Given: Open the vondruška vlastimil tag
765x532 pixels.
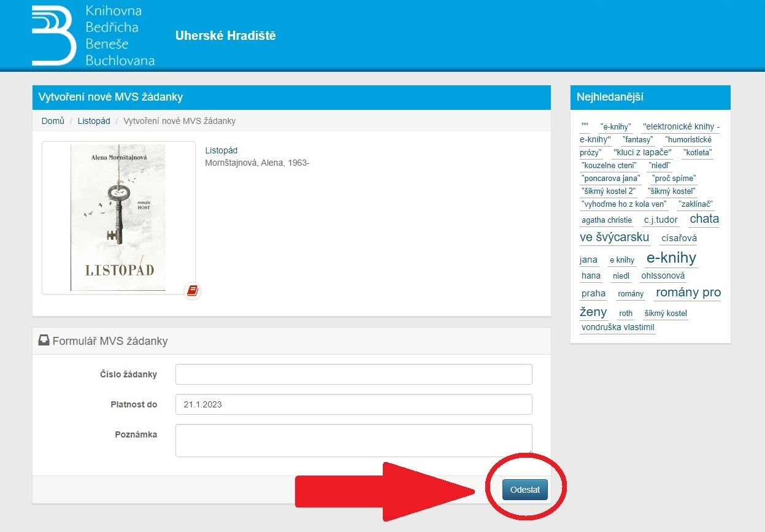Looking at the screenshot, I should pyautogui.click(x=618, y=327).
